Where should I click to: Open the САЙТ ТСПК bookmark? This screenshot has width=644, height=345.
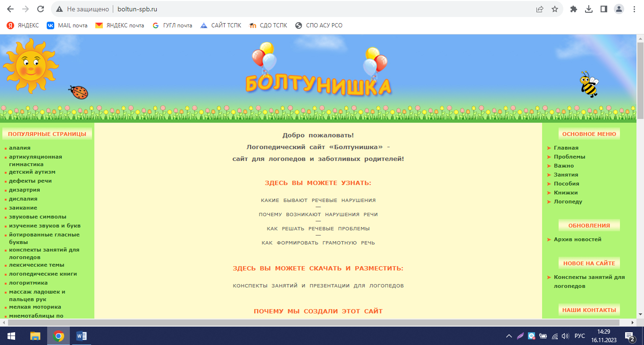221,25
